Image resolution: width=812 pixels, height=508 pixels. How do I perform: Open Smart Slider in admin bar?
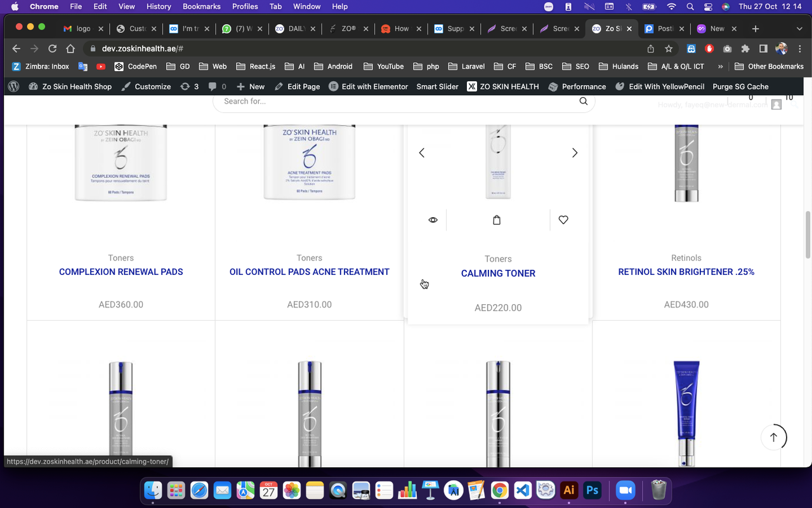(x=438, y=86)
